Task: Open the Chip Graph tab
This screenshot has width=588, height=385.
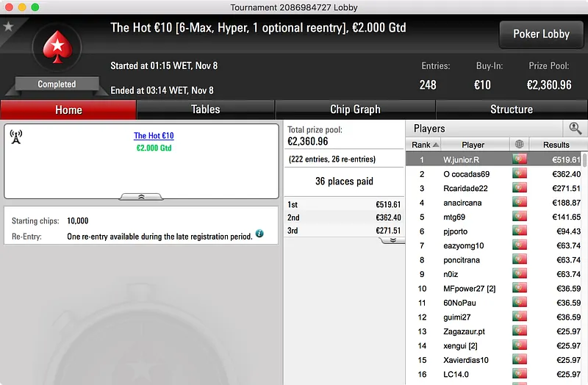Action: point(355,109)
